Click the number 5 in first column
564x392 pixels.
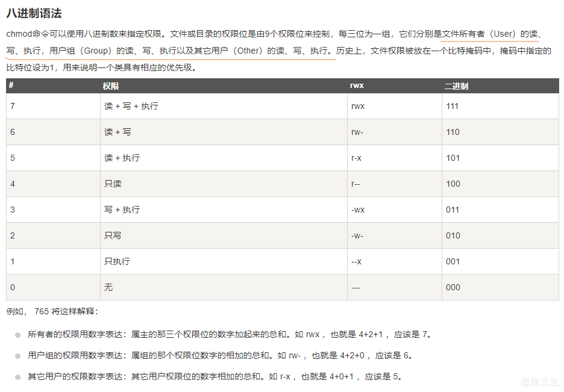13,158
